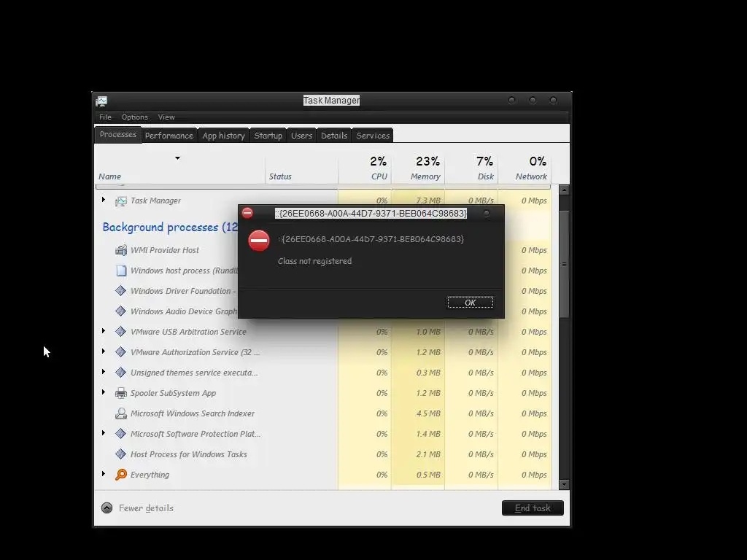Switch to the Performance tab
The height and width of the screenshot is (560, 747).
[x=169, y=136]
